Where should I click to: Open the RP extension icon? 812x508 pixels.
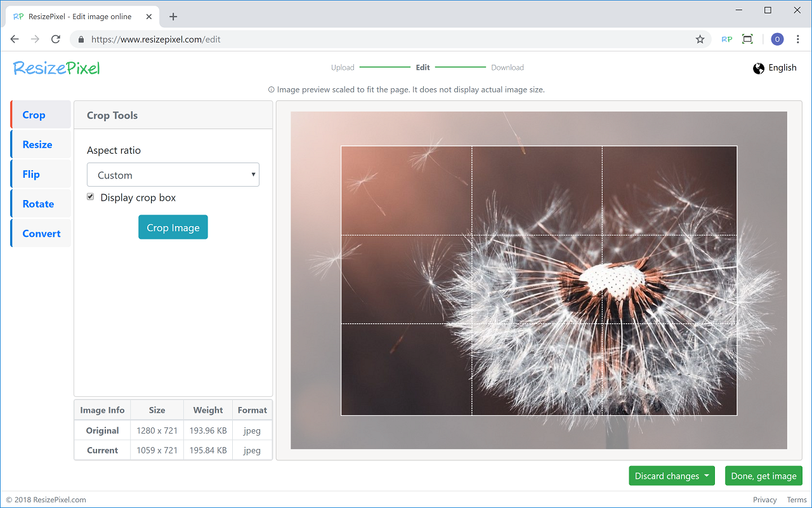[727, 39]
